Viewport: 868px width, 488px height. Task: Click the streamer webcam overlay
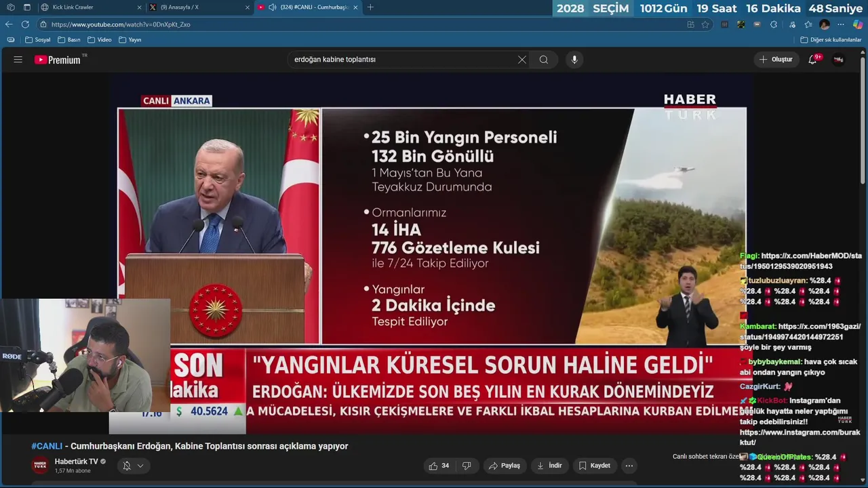85,355
